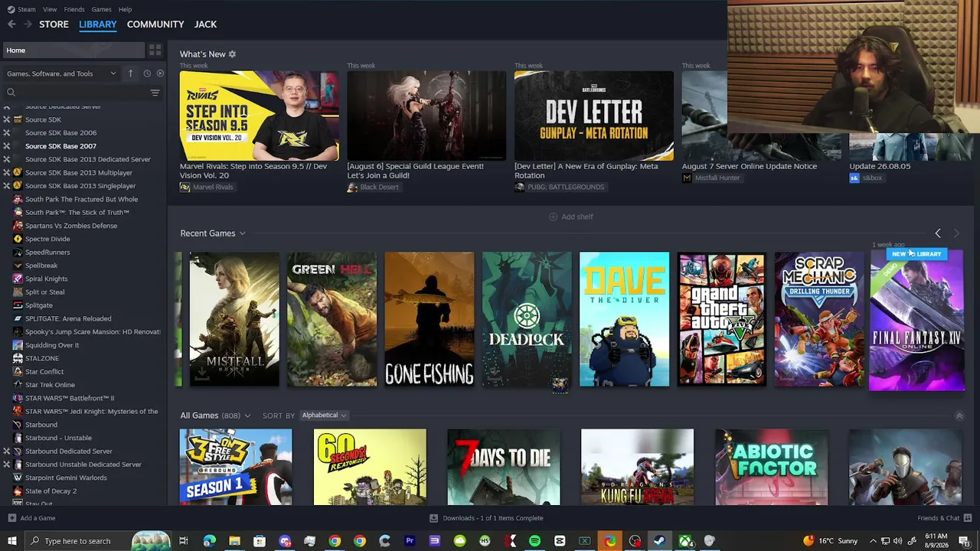Open Premiere Pro from the taskbar
The height and width of the screenshot is (551, 980).
pyautogui.click(x=410, y=541)
